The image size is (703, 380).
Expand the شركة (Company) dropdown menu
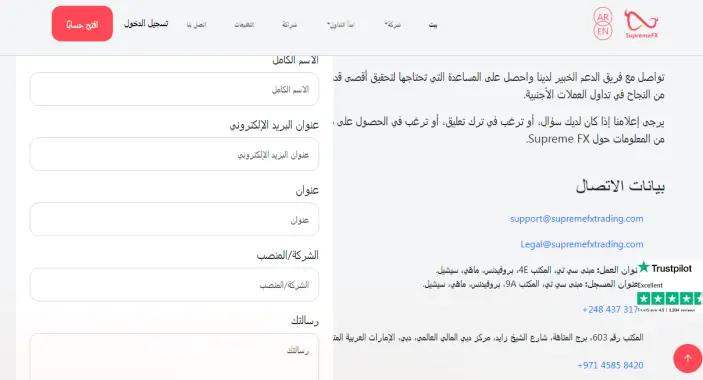pos(393,25)
